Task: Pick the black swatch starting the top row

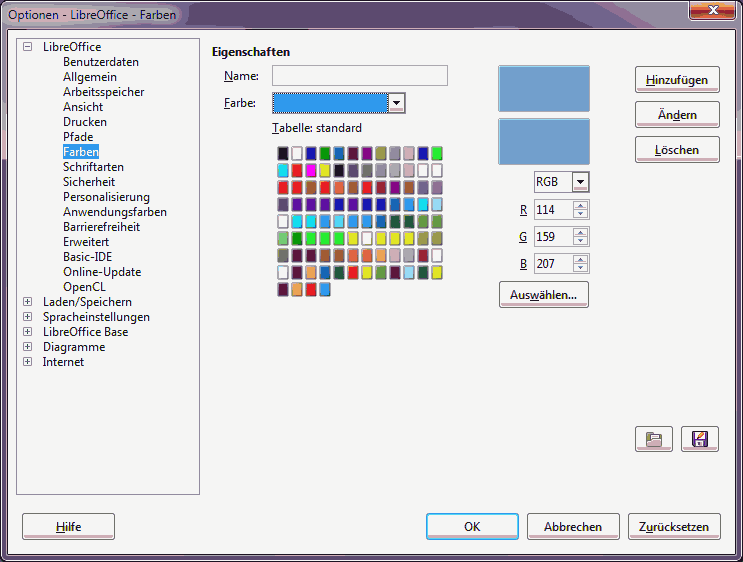Action: [x=283, y=153]
